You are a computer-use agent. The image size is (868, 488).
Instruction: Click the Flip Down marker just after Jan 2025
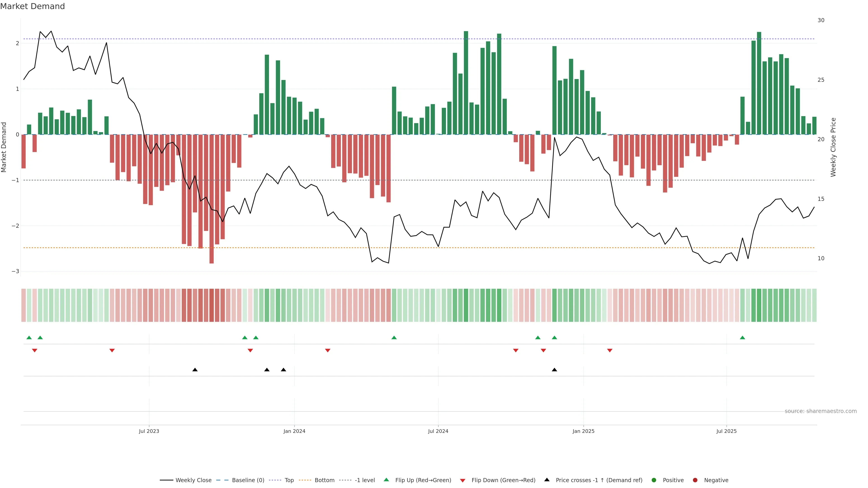pos(610,351)
